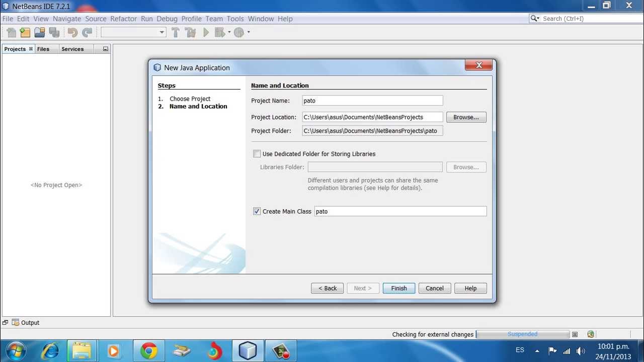Screen dimensions: 644x362
Task: Click the Open Project toolbar icon
Action: (x=40, y=32)
